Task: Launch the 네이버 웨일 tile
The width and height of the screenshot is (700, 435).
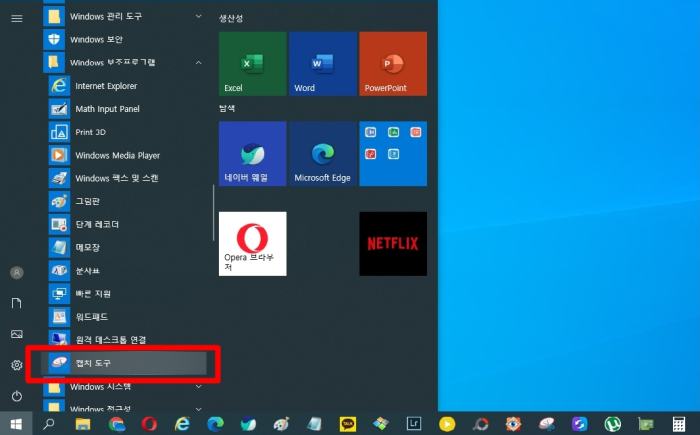Action: pos(253,154)
